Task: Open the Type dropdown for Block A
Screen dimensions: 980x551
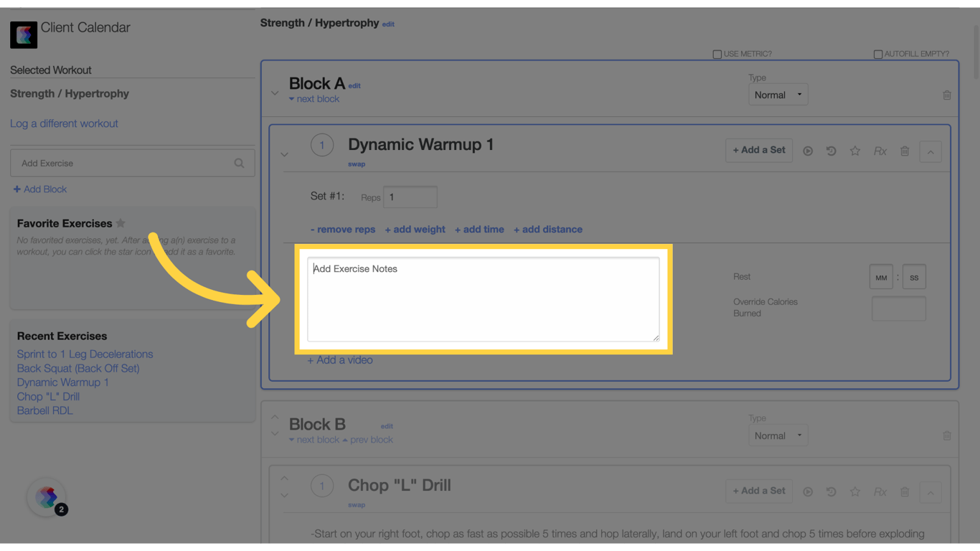Action: coord(778,94)
